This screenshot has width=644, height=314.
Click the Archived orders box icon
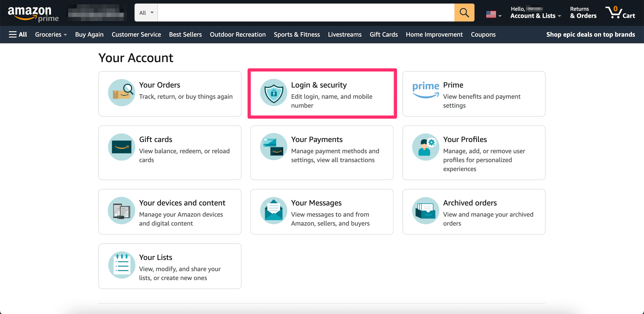[x=426, y=211]
